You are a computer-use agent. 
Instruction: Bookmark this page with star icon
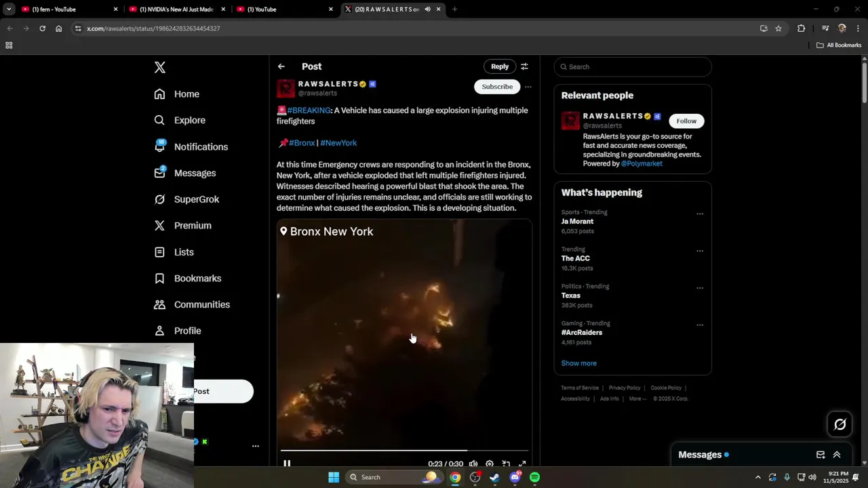coord(778,28)
